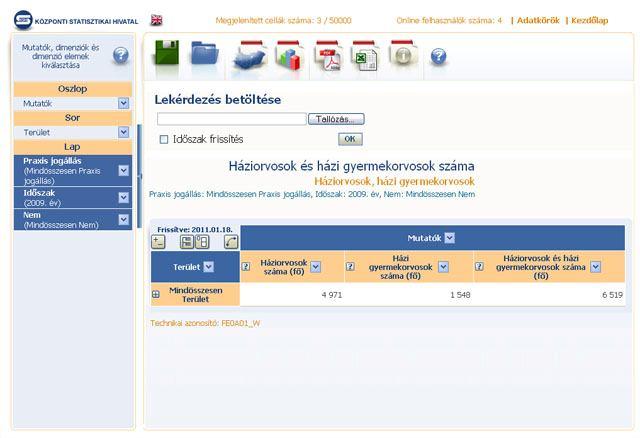Click the Mindösszesen Terület row label
Viewport: 640px width, 438px height.
pos(196,295)
